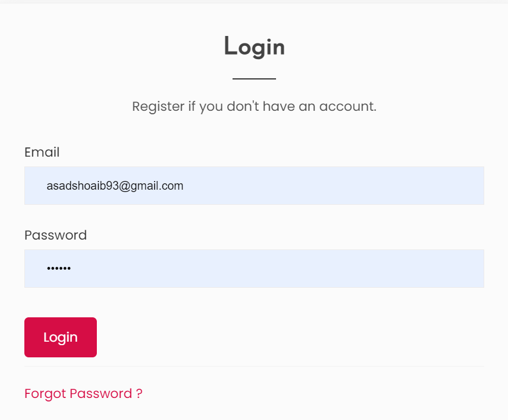Click the white Login text on button

click(60, 338)
